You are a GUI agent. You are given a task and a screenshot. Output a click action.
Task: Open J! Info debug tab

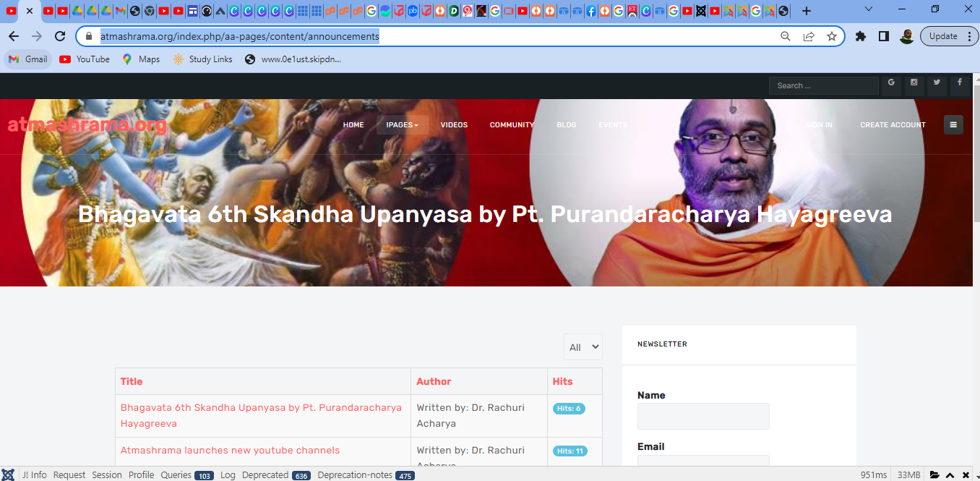point(34,475)
